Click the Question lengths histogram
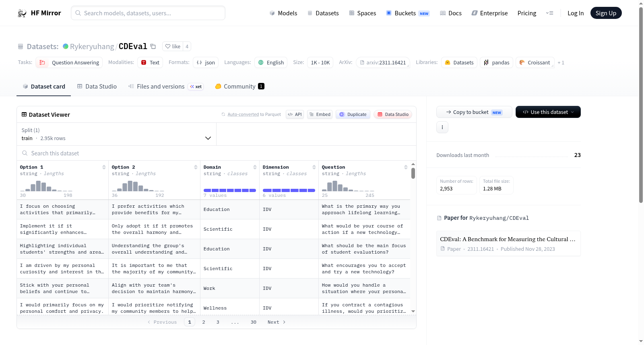Screen dimensions: 644x345 coord(348,186)
